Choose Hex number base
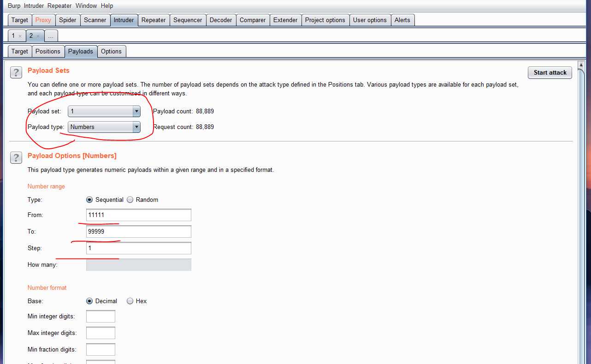591x364 pixels. point(130,301)
